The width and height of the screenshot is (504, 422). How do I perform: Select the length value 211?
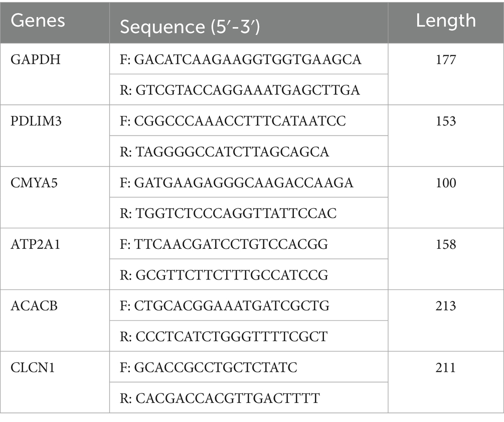[445, 367]
